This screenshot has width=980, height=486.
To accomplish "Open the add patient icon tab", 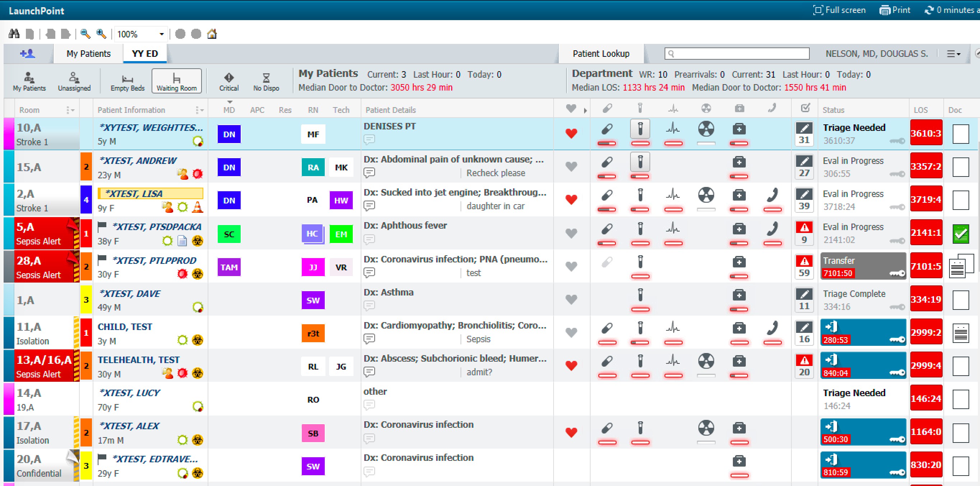I will click(27, 54).
